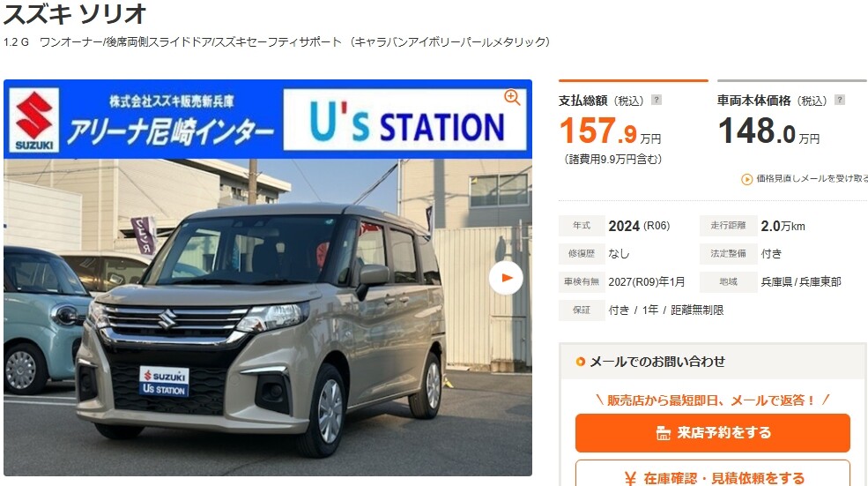Open the help icon beside 車両本体価格
Screen dimensions: 868x486
840,100
